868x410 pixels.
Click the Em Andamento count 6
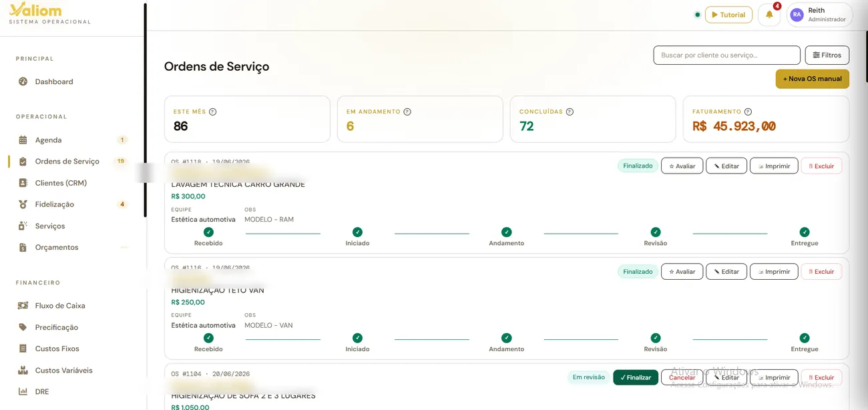coord(350,126)
